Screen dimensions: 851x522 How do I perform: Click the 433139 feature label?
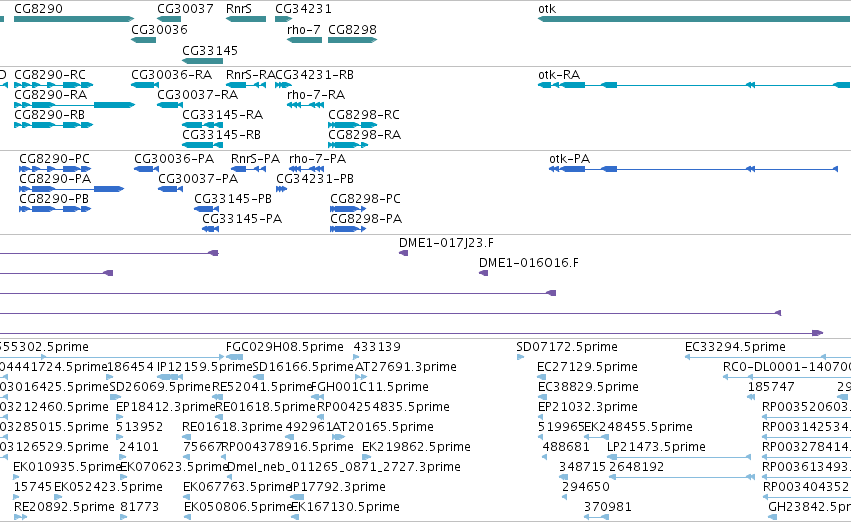tap(377, 347)
